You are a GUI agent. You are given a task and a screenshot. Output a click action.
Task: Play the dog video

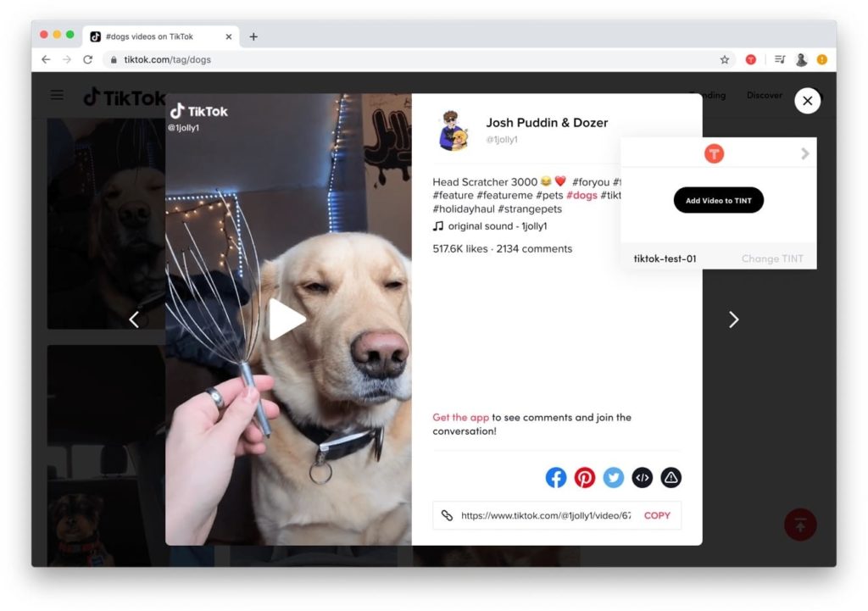pos(287,319)
